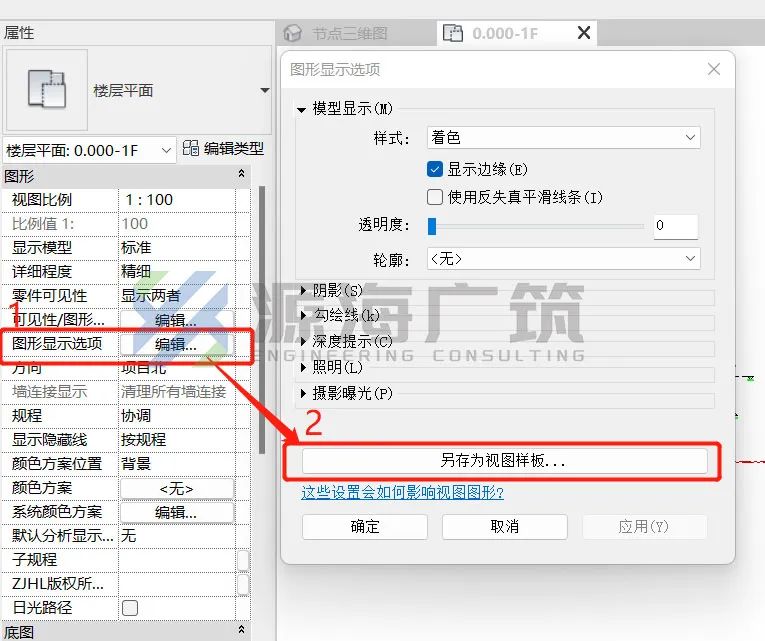Screen dimensions: 765x641
Task: Close the 0.000-1F view tab
Action: [584, 33]
